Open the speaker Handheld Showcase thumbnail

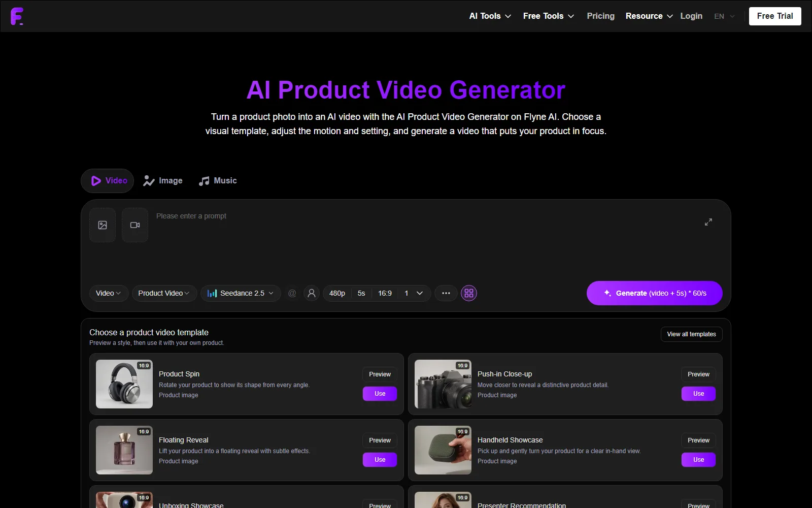point(443,450)
